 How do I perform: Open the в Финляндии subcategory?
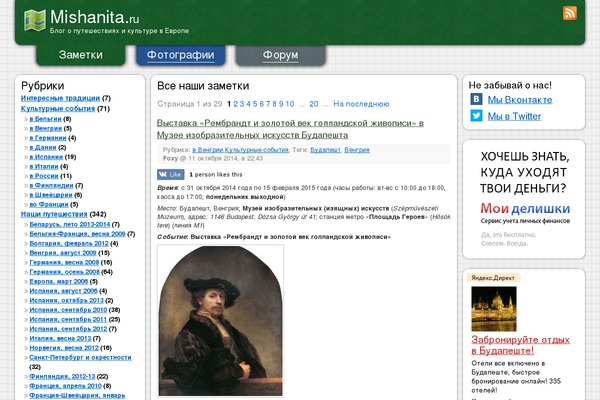(x=51, y=185)
